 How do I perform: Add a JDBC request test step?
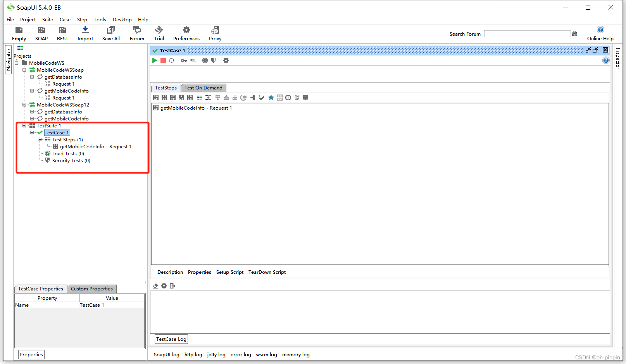point(190,97)
